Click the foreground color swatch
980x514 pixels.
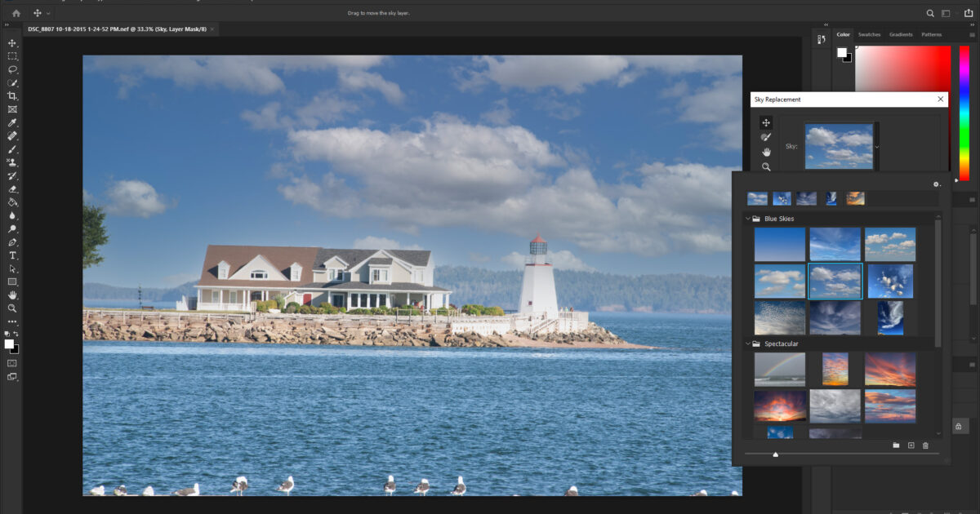tap(842, 53)
